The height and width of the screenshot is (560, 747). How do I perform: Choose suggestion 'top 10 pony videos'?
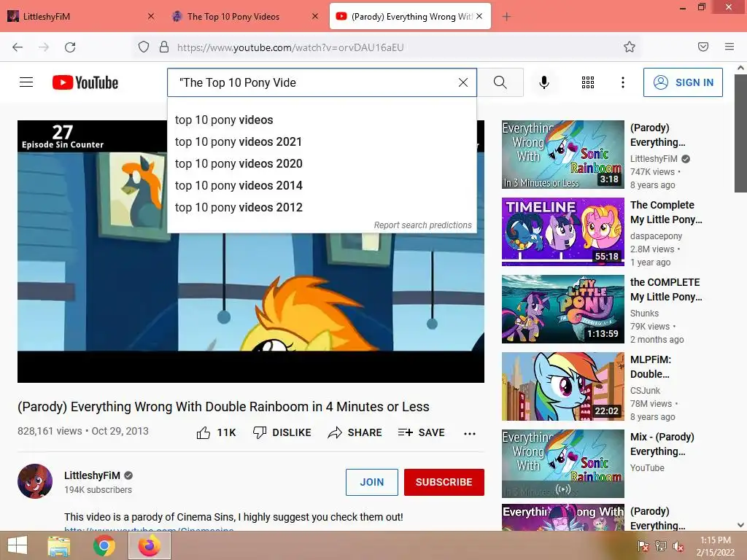[322, 120]
